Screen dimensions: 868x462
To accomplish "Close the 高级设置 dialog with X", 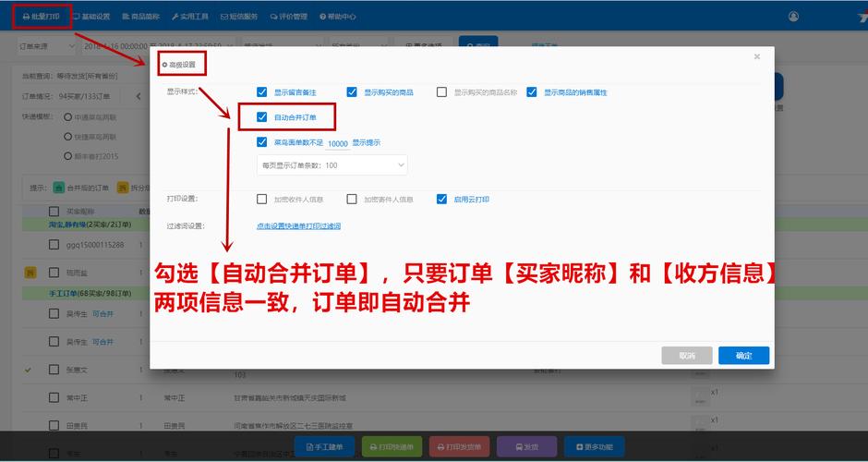I will (757, 56).
